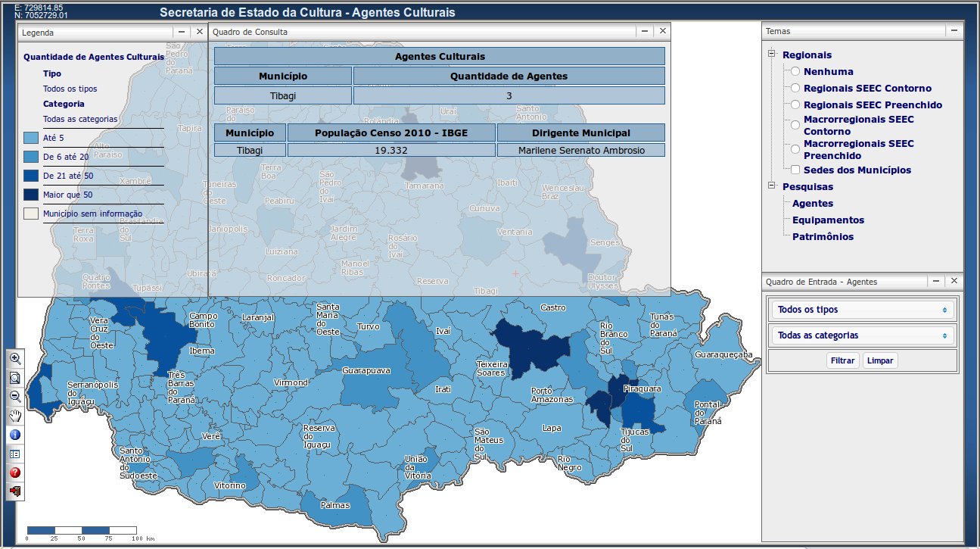Activate the pan hand tool
This screenshot has width=980, height=549.
pyautogui.click(x=15, y=416)
